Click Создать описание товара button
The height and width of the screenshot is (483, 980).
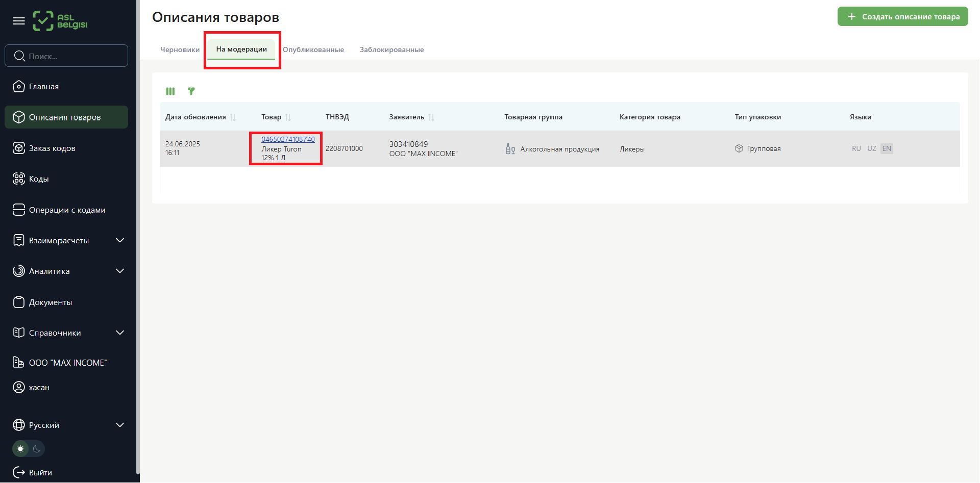902,17
